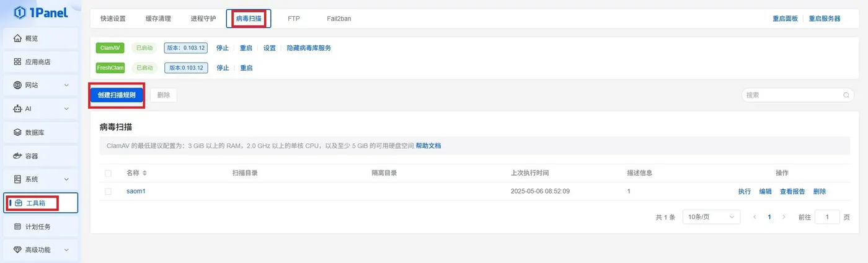Click the 创建扫描规则 button
This screenshot has height=263, width=868.
[x=117, y=95]
